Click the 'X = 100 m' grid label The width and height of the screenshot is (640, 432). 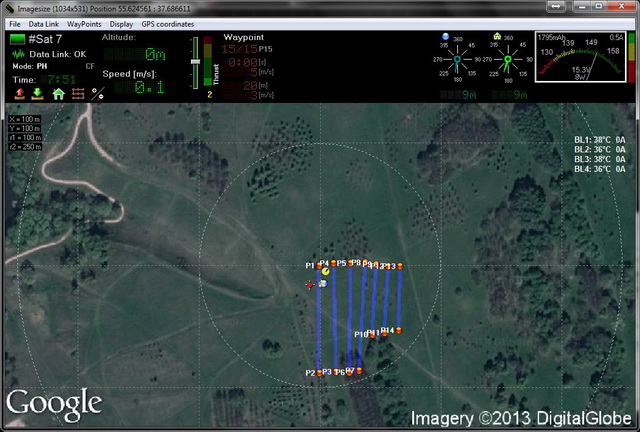[x=24, y=119]
